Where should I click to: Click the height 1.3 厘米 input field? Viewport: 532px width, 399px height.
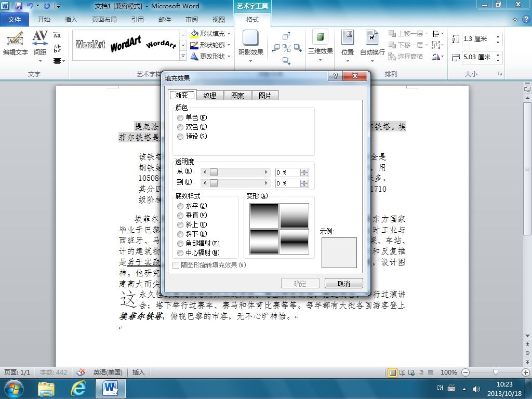pyautogui.click(x=478, y=39)
